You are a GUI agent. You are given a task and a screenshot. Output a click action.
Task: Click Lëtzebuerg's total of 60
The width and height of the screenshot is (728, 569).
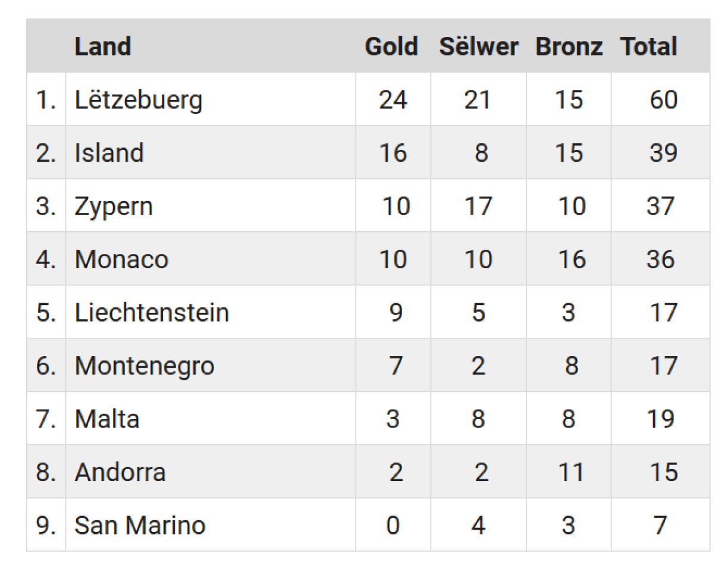coord(663,100)
